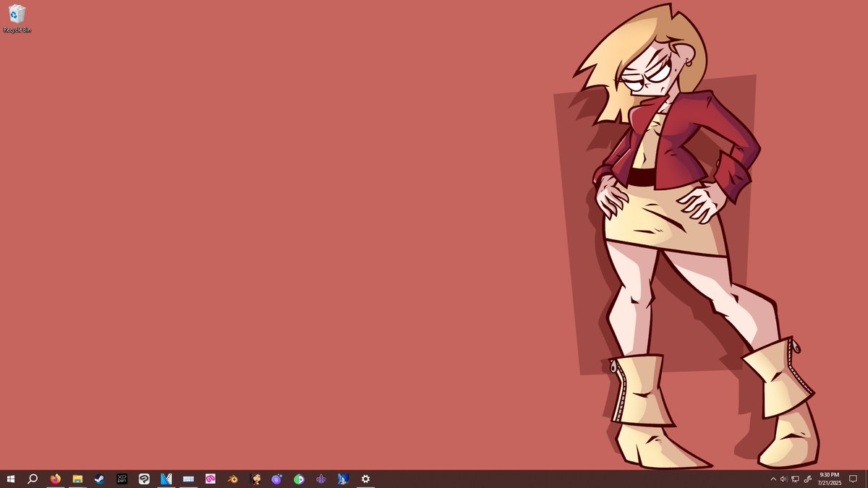Open the pink scribble taskbar app
Screen dimensions: 868x488
(x=210, y=479)
